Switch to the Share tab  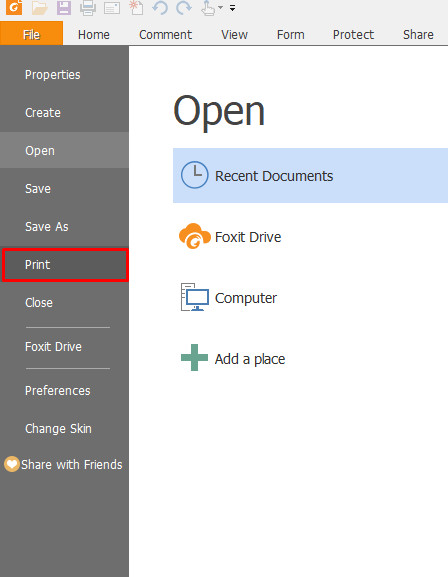[x=418, y=35]
